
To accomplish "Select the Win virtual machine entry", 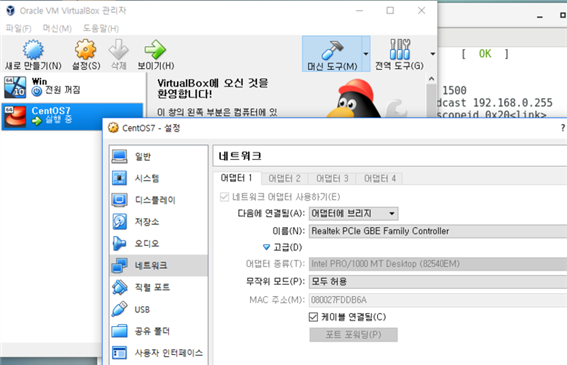I will coord(72,87).
